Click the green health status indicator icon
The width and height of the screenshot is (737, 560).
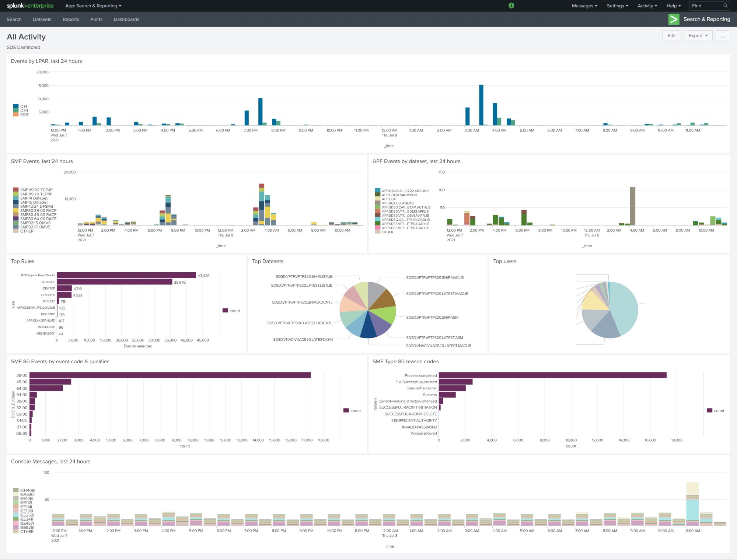(511, 6)
